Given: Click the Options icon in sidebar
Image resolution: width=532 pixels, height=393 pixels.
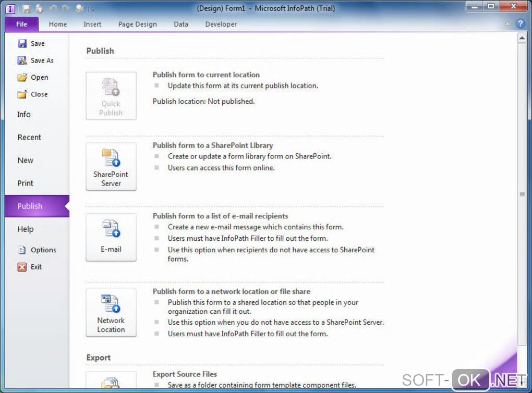Looking at the screenshot, I should pyautogui.click(x=22, y=250).
